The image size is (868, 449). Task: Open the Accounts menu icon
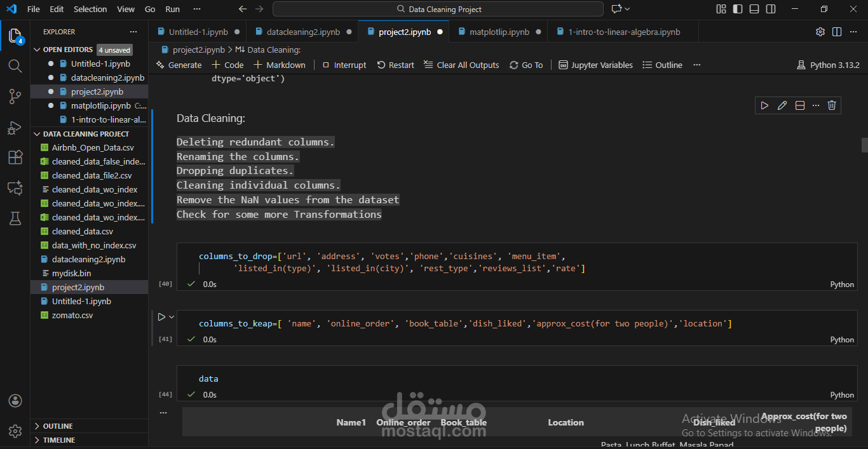point(15,401)
